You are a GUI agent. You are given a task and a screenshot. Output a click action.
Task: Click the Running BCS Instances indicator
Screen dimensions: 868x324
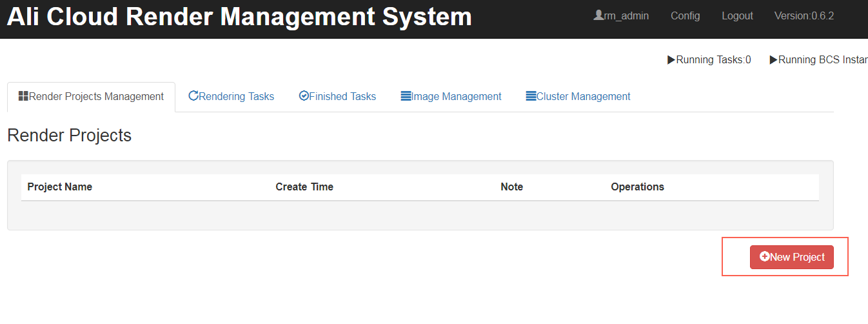818,60
